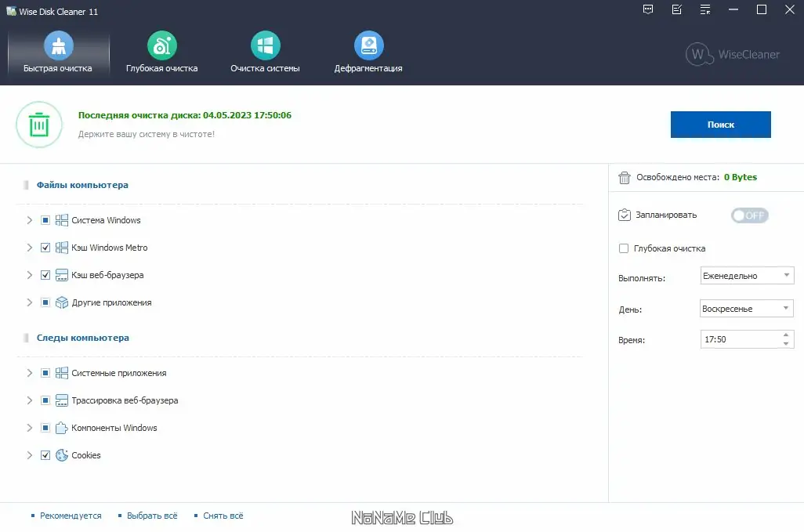Image resolution: width=804 pixels, height=532 pixels.
Task: Uncheck the Кэш Windows Metro checkbox
Action: [x=45, y=248]
